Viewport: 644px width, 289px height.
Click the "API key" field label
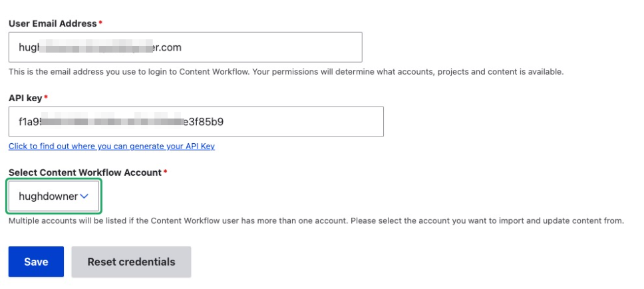[x=25, y=98]
